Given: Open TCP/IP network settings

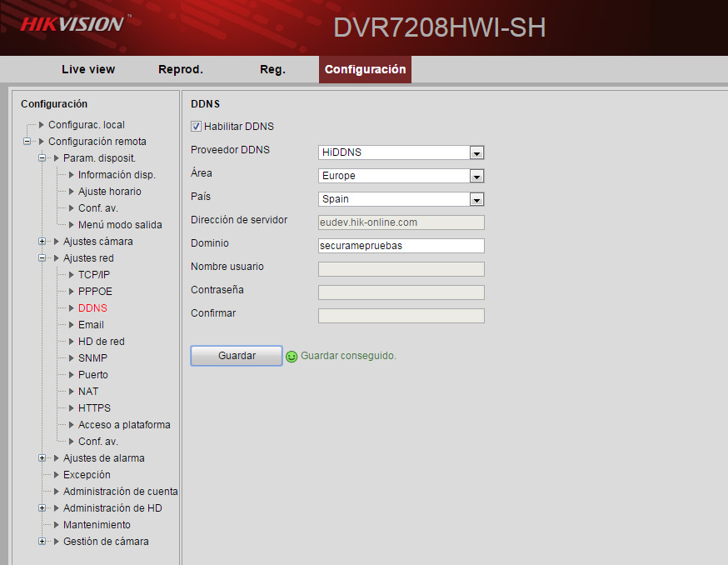Looking at the screenshot, I should pyautogui.click(x=94, y=275).
